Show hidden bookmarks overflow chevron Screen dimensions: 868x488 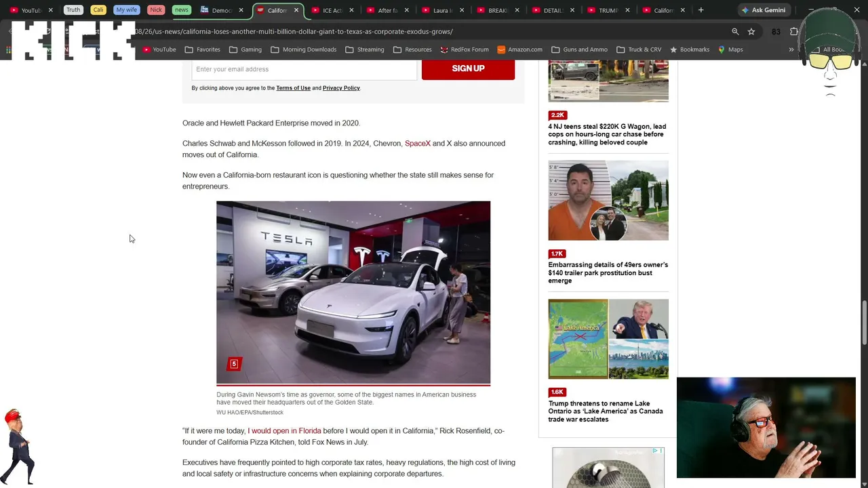tap(791, 49)
